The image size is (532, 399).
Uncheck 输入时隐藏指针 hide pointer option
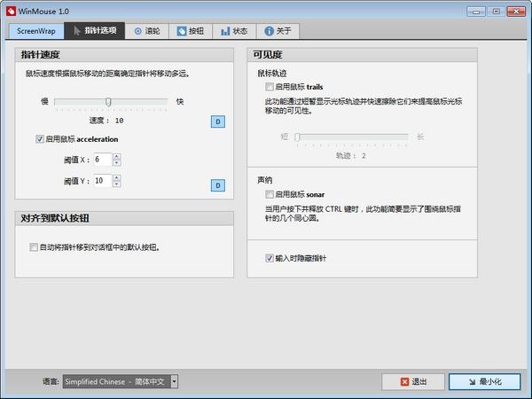click(x=270, y=258)
